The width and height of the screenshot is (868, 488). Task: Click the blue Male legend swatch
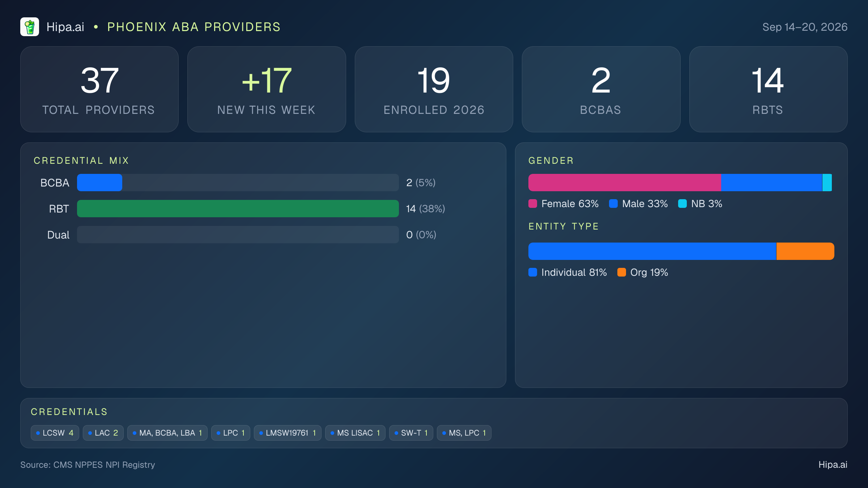(613, 204)
